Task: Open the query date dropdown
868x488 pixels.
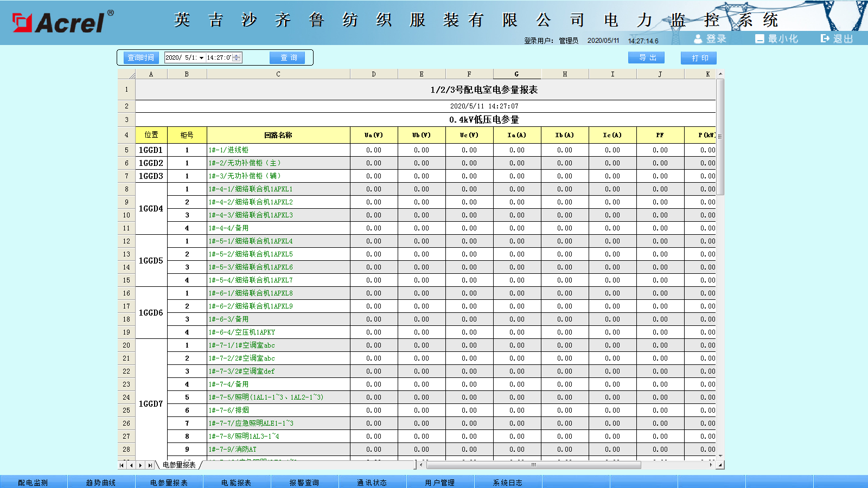Action: [201, 58]
